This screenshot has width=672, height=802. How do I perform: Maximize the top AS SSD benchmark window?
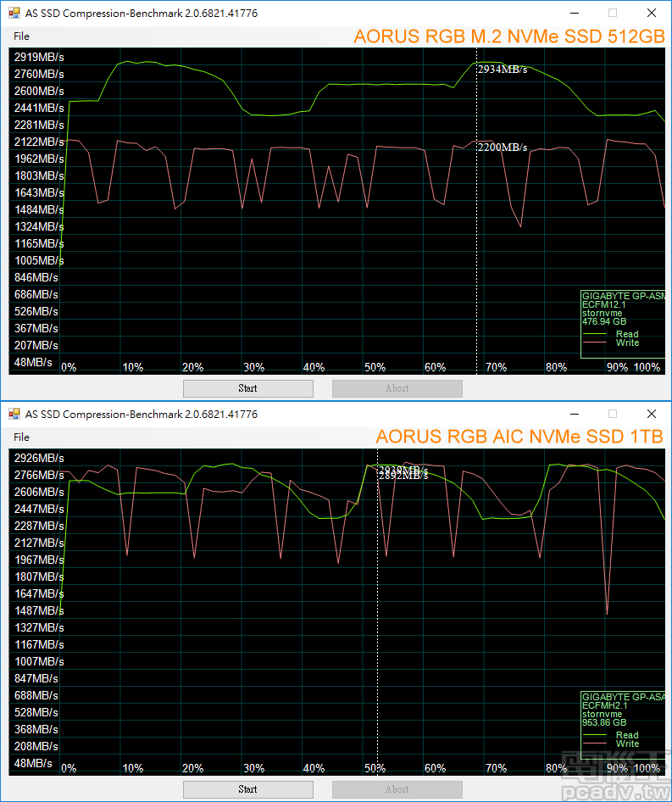click(613, 13)
